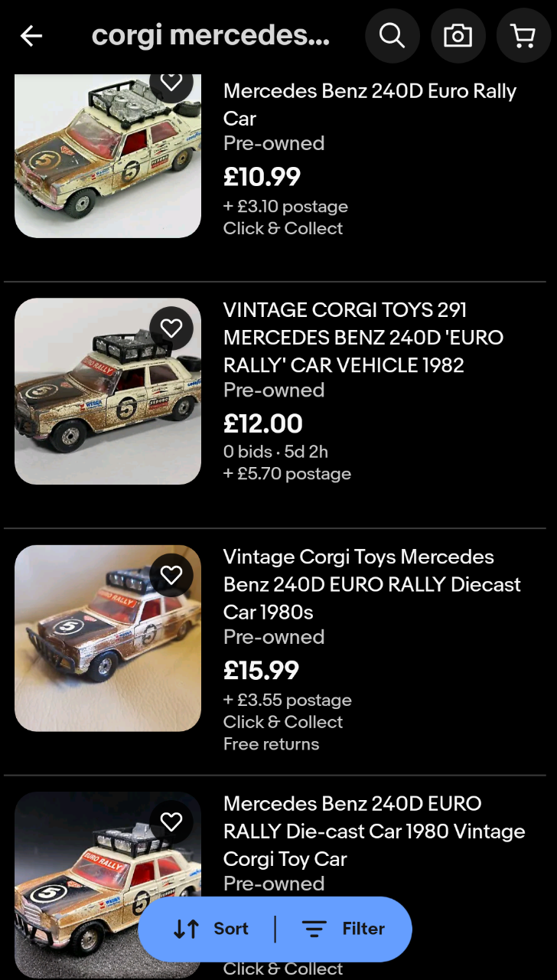
Task: View thumbnail of the £12.00 rally car
Action: pyautogui.click(x=108, y=391)
